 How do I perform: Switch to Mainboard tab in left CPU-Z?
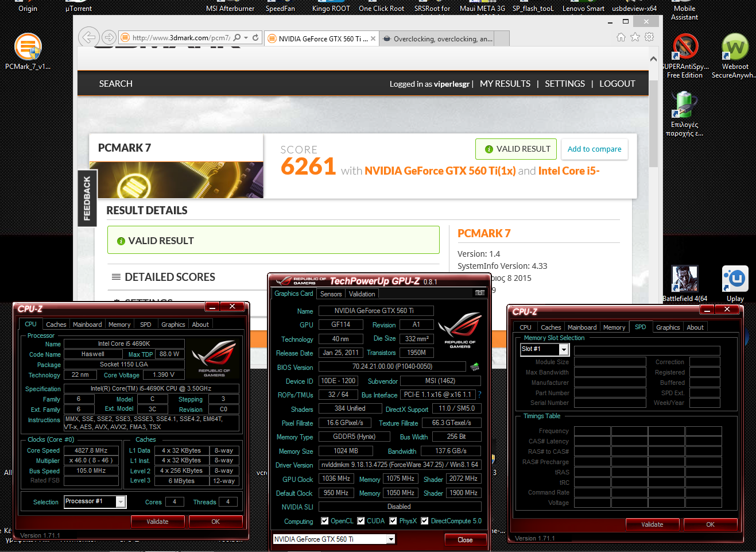(87, 325)
